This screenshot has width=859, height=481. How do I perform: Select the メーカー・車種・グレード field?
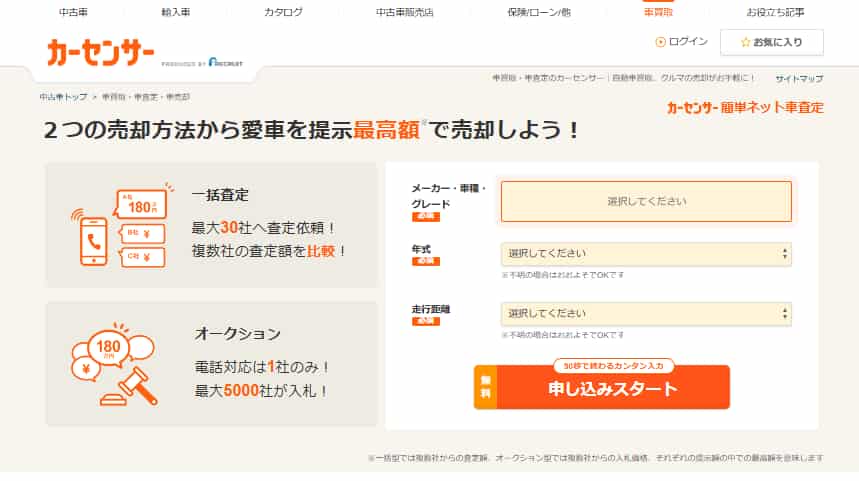pyautogui.click(x=646, y=201)
